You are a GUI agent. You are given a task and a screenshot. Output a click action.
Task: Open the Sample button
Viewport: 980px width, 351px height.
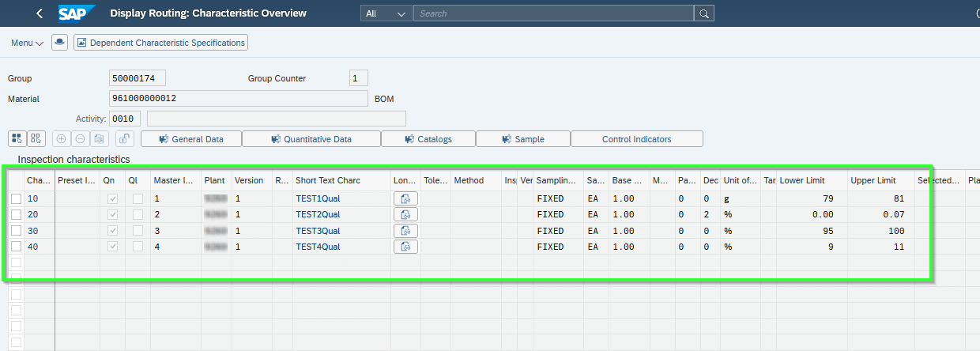pos(523,139)
